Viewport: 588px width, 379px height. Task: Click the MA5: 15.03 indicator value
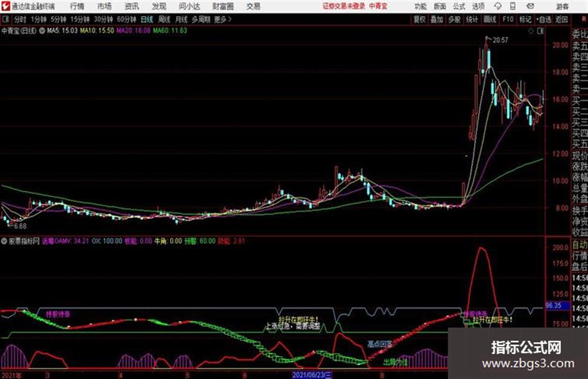point(62,30)
